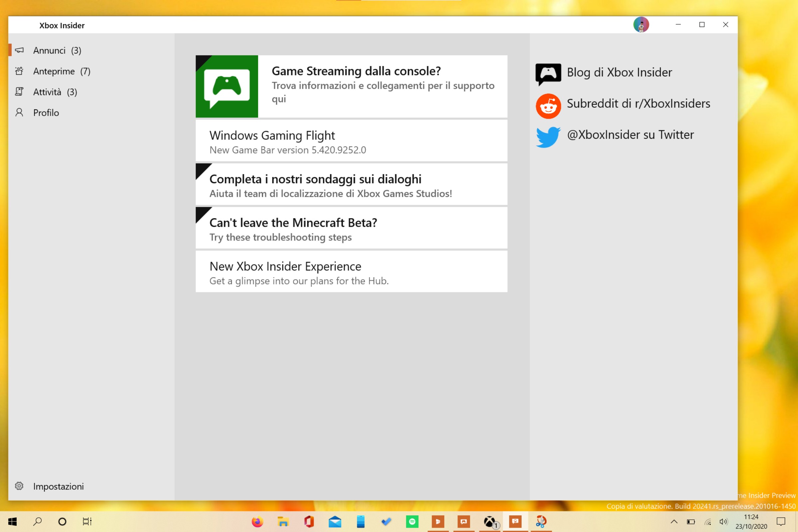
Task: Open the Game Streaming dalla console announcement
Action: [351, 86]
